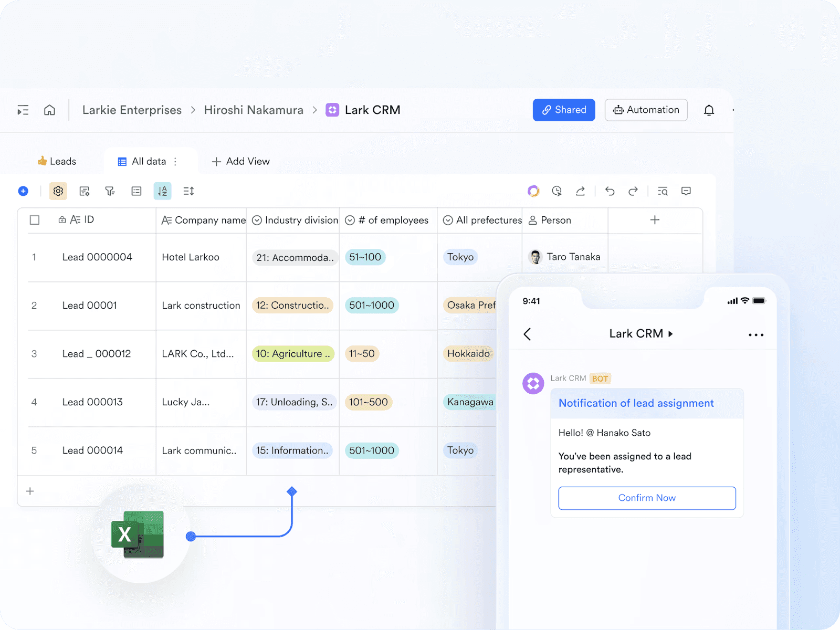Tap Confirm Now button

point(647,498)
